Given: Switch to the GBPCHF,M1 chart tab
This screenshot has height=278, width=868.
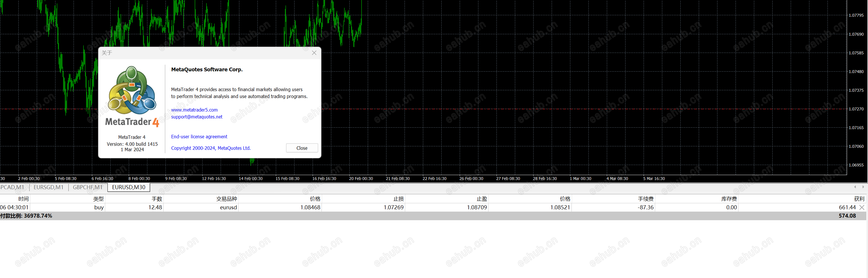Looking at the screenshot, I should (x=88, y=187).
